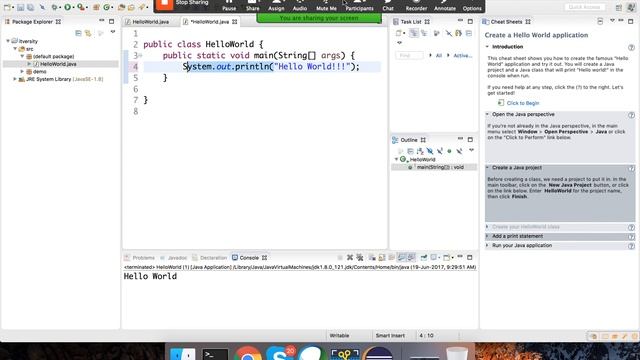
Task: Click Collapse All in the Package Explorer
Action: (x=78, y=33)
